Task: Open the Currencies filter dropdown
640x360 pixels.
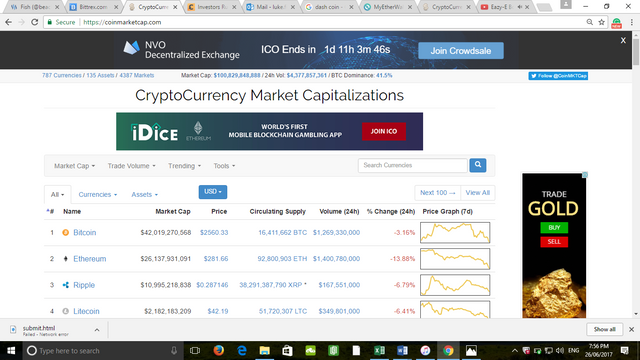Action: (98, 195)
